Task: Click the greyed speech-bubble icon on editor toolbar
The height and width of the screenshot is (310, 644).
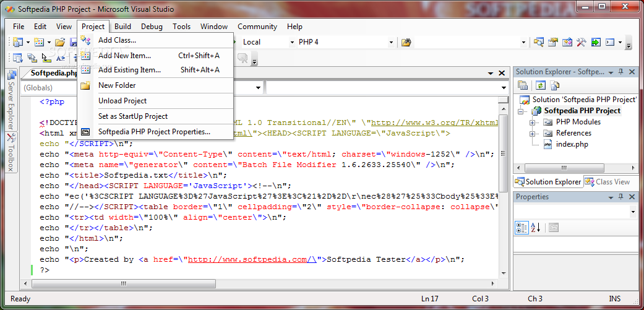Action: coord(243,58)
